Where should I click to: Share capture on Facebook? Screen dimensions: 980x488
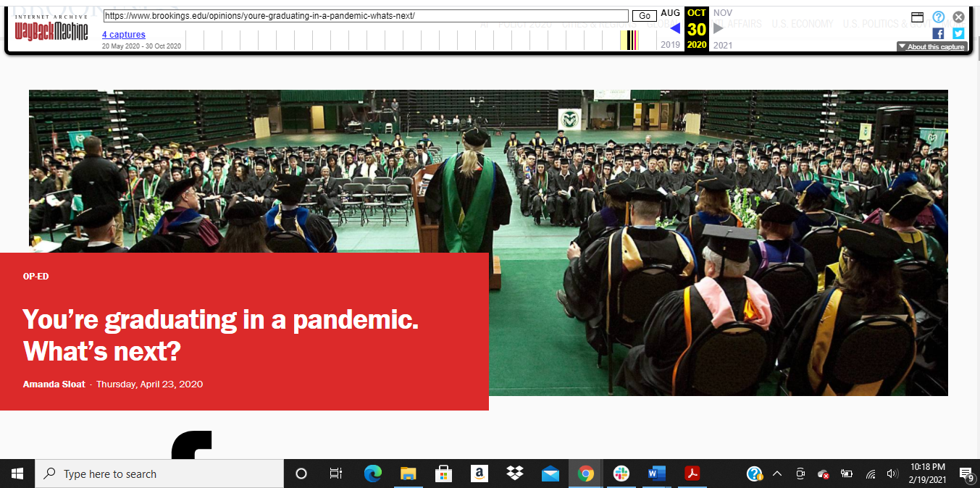click(x=938, y=33)
